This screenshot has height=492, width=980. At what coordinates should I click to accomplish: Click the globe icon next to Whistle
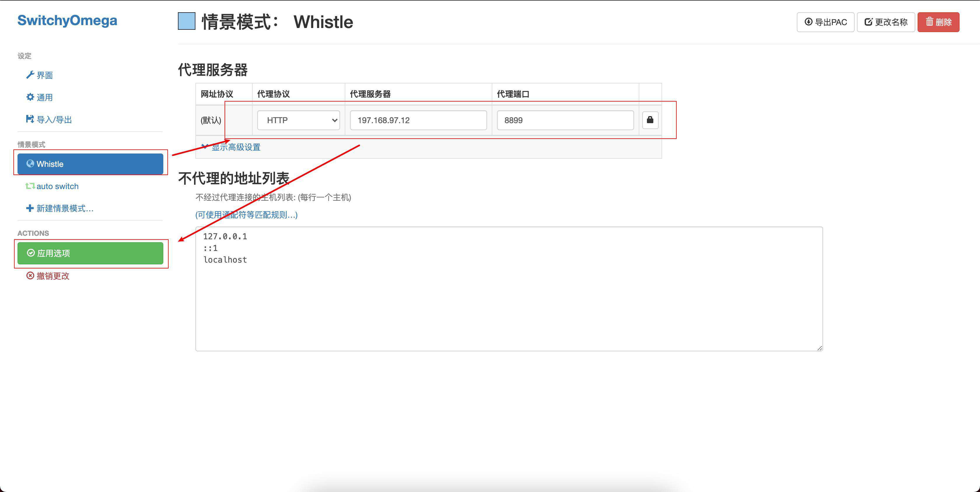[x=30, y=164]
